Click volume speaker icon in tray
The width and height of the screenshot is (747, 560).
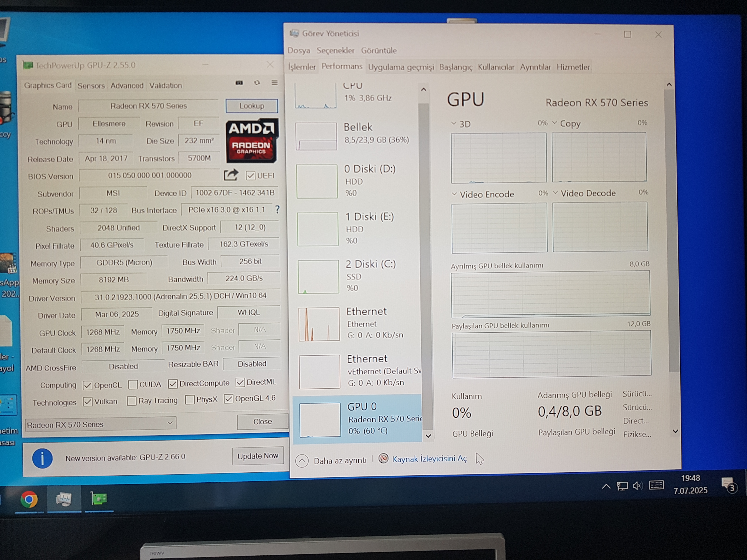tap(638, 486)
